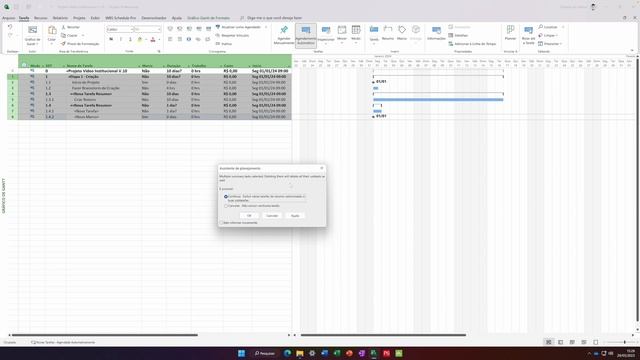Collapse 'Projeto Vídeo Institucional' project summary row

coord(67,71)
